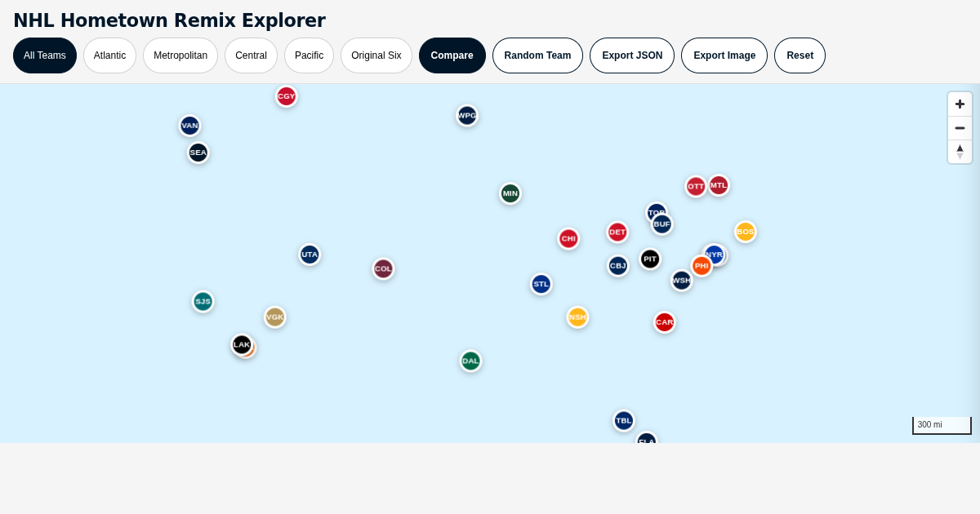This screenshot has height=514, width=980.
Task: Pick a Random Team
Action: click(x=537, y=55)
